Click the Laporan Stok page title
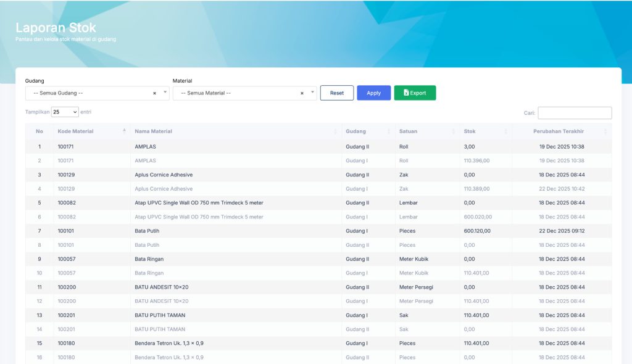 [x=56, y=28]
